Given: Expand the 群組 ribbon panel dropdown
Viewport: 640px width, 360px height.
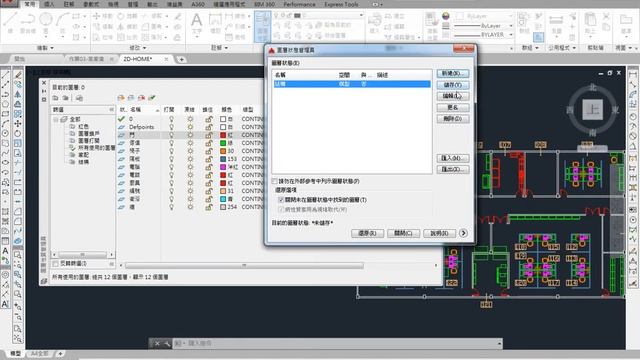Looking at the screenshot, I should point(530,48).
